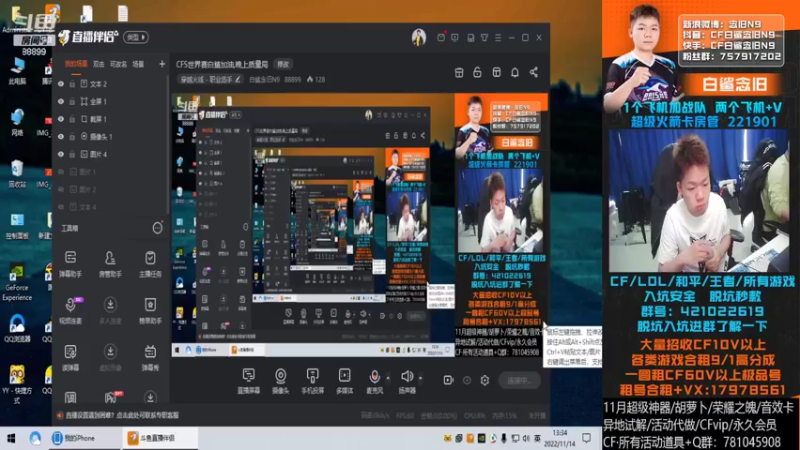Add a 多媒体 multimedia source
The width and height of the screenshot is (800, 450).
click(344, 381)
